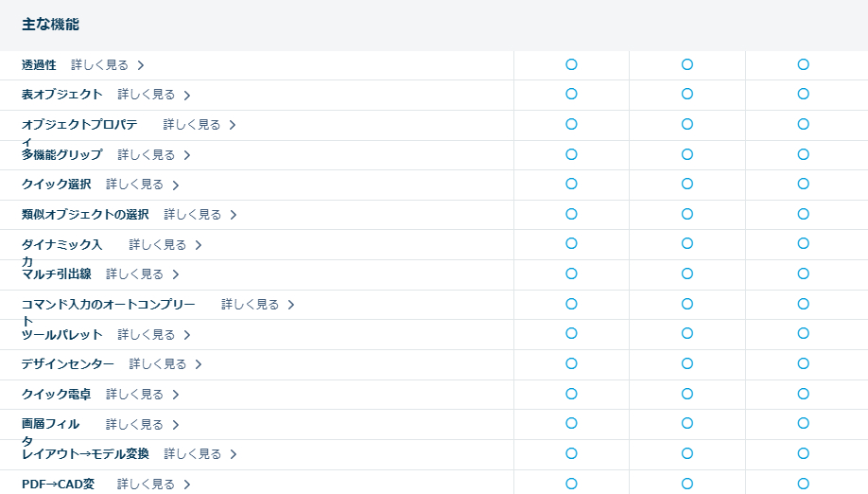Open 詳しく見る link for 表オブジェクト
The width and height of the screenshot is (868, 494).
point(147,95)
